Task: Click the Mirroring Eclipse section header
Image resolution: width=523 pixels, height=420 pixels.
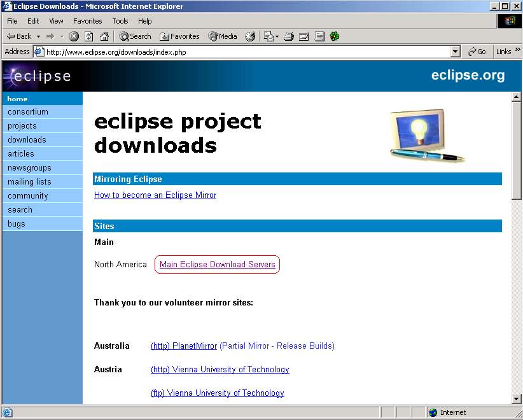Action: (x=297, y=179)
